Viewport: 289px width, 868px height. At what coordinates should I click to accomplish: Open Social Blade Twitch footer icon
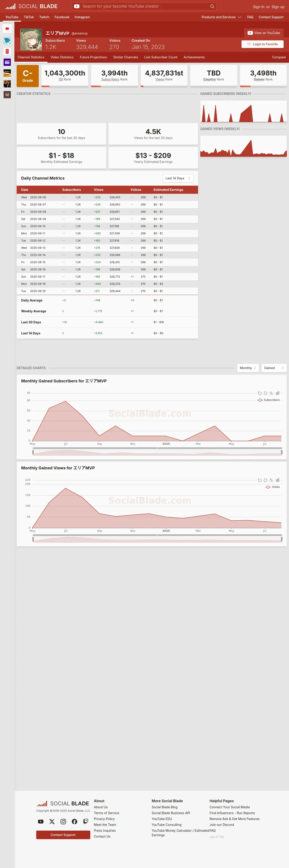(x=86, y=822)
